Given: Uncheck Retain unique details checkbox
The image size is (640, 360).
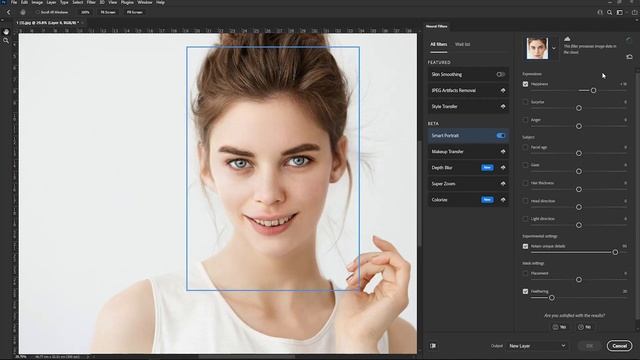Looking at the screenshot, I should pos(525,246).
